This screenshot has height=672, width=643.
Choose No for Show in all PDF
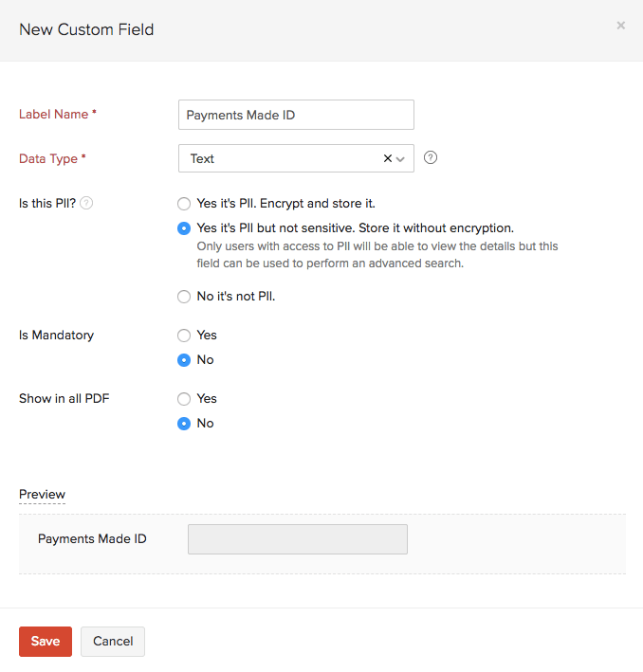[x=184, y=424]
